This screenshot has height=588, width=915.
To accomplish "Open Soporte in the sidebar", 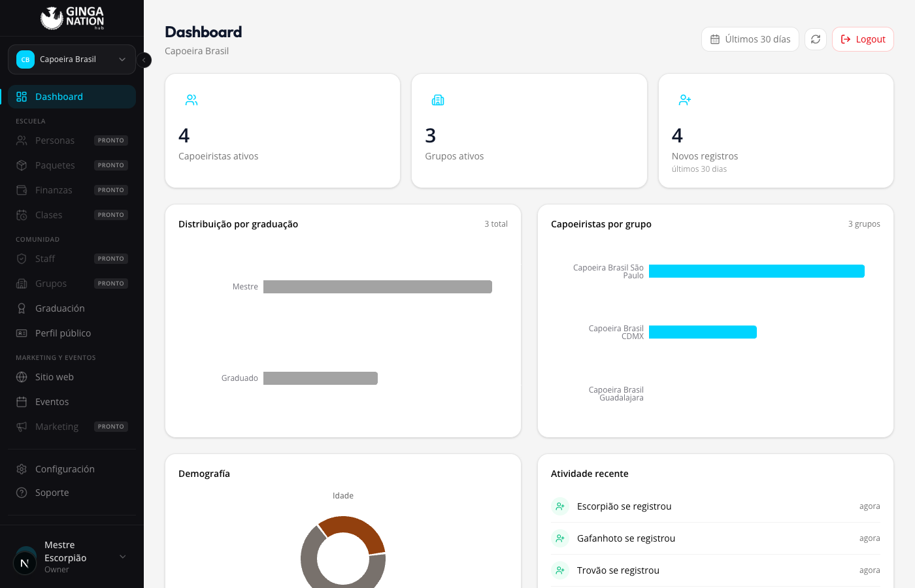I will coord(72,493).
